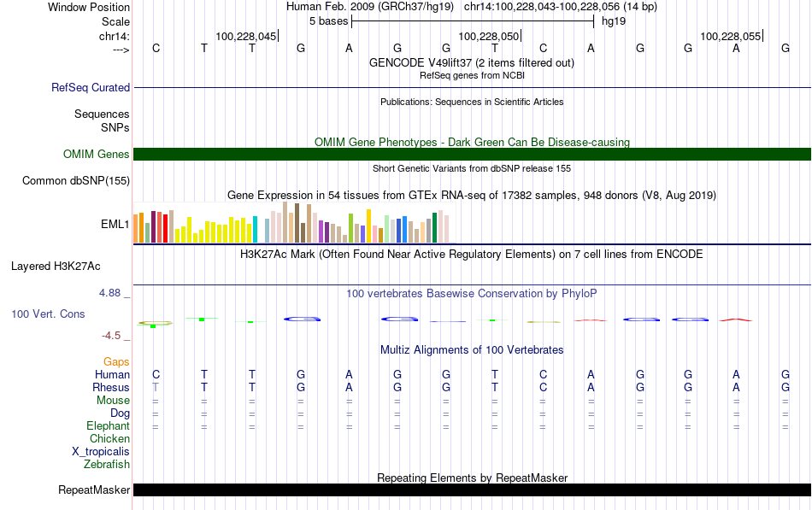Click the SNPs label
Viewport: 812px width, 510px height.
115,127
